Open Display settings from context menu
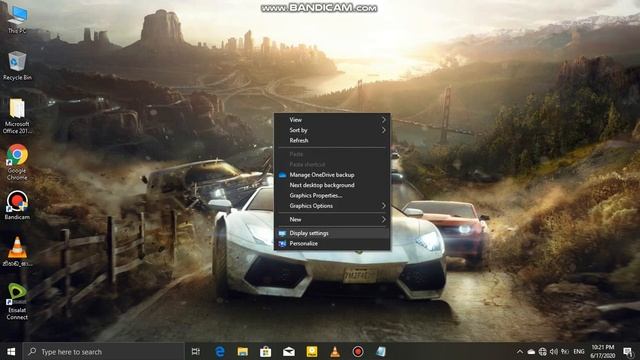 (332, 233)
